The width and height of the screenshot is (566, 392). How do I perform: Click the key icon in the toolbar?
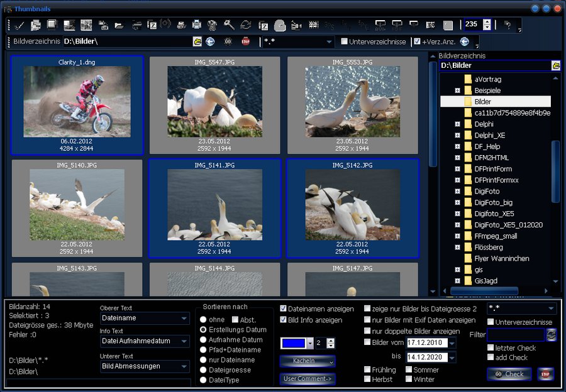pyautogui.click(x=229, y=25)
